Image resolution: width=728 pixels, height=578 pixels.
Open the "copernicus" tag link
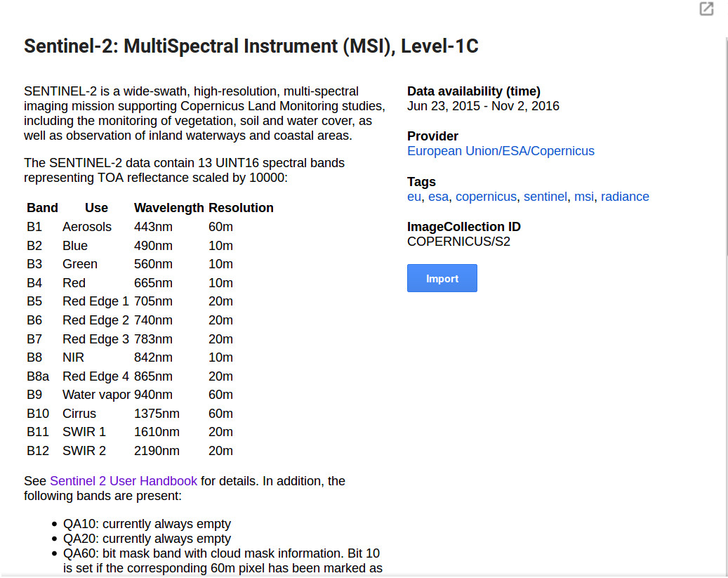486,197
